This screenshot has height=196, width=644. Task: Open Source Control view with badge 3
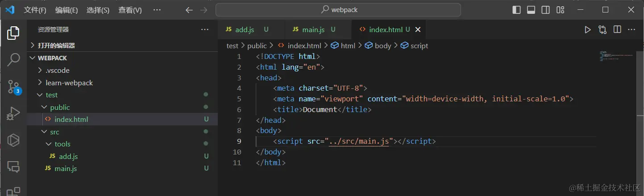pyautogui.click(x=13, y=87)
